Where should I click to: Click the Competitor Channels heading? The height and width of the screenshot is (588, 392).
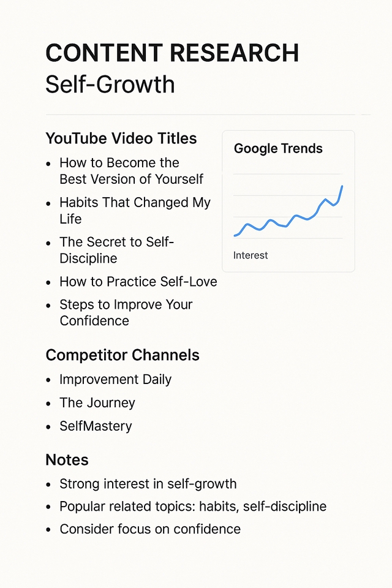tap(123, 355)
